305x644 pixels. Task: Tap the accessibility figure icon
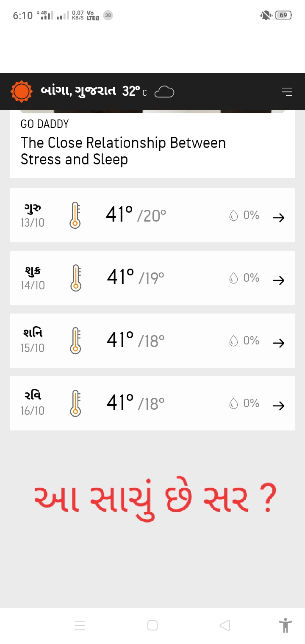click(286, 625)
